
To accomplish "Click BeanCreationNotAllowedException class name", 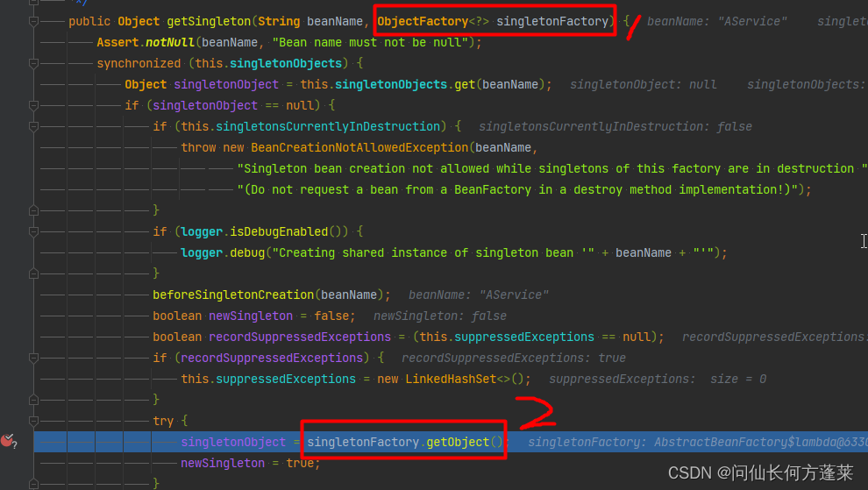I will click(x=359, y=148).
